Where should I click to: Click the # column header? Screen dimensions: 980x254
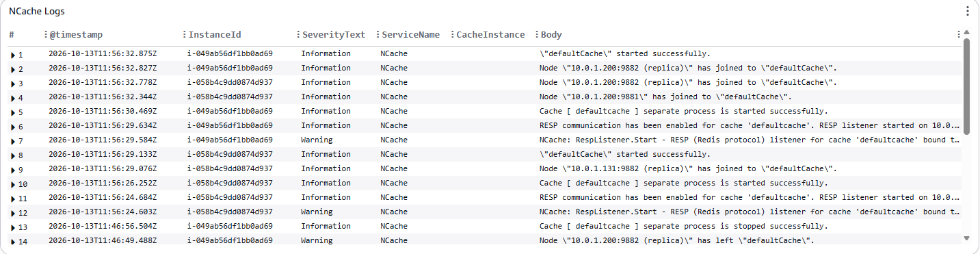pos(12,34)
